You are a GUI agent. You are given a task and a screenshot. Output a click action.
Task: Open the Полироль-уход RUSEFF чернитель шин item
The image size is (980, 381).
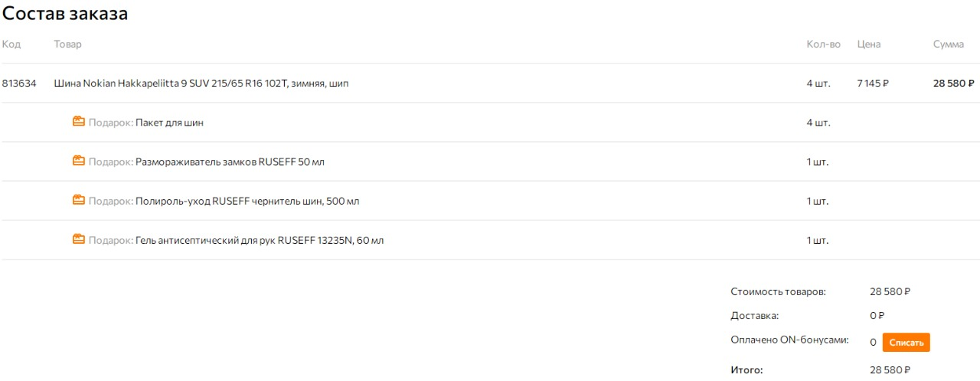click(x=247, y=201)
